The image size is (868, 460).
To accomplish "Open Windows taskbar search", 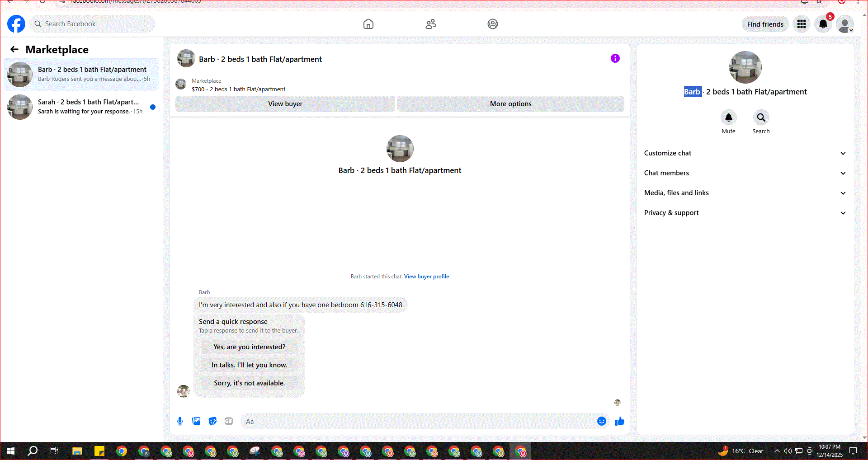I will (x=33, y=451).
